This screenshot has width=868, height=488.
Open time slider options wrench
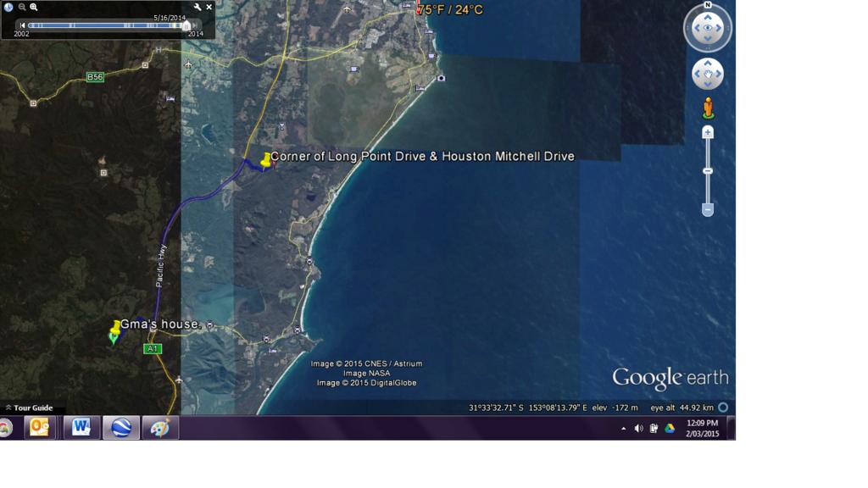(x=198, y=7)
